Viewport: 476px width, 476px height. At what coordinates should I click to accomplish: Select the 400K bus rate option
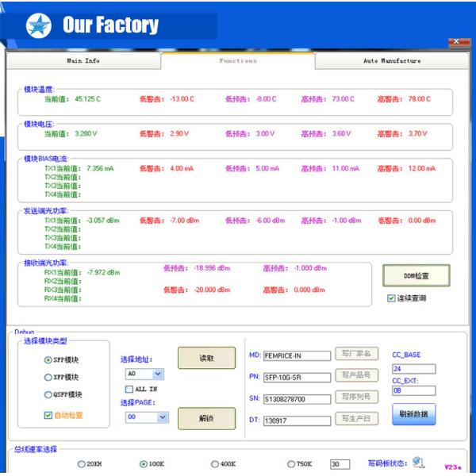tap(215, 464)
